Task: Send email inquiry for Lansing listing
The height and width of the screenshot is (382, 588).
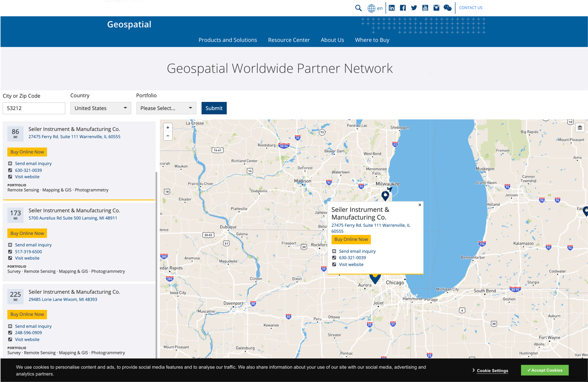Action: click(x=33, y=245)
